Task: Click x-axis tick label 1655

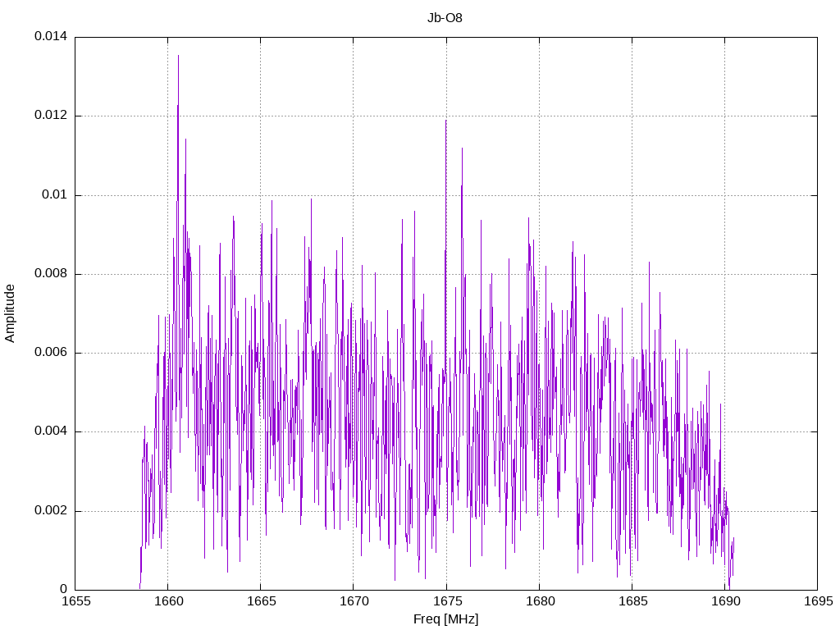Action: pyautogui.click(x=75, y=601)
